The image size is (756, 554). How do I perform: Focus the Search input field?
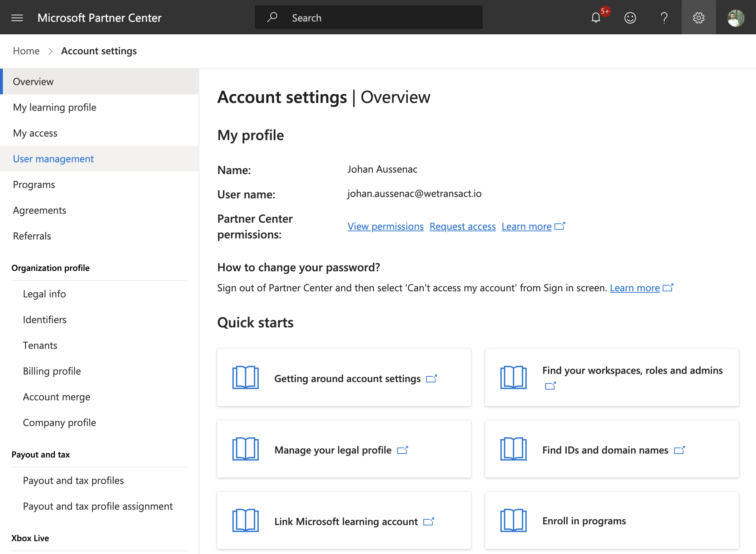[x=369, y=17]
